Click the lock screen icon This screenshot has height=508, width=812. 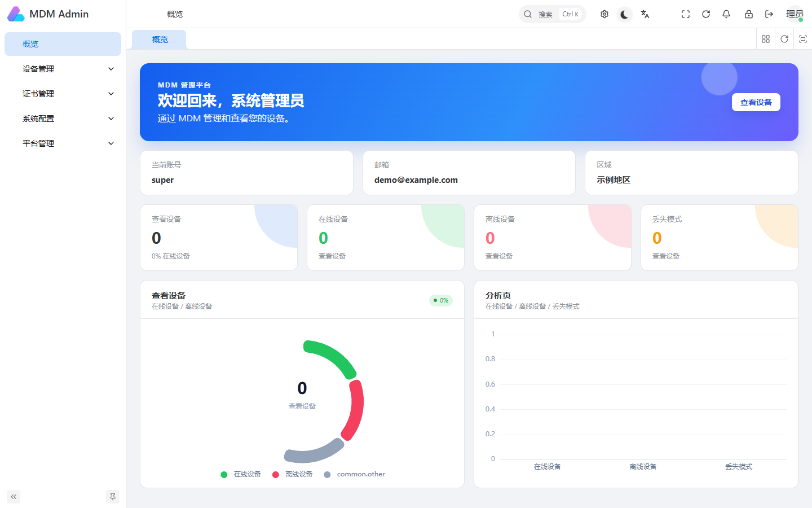point(749,14)
